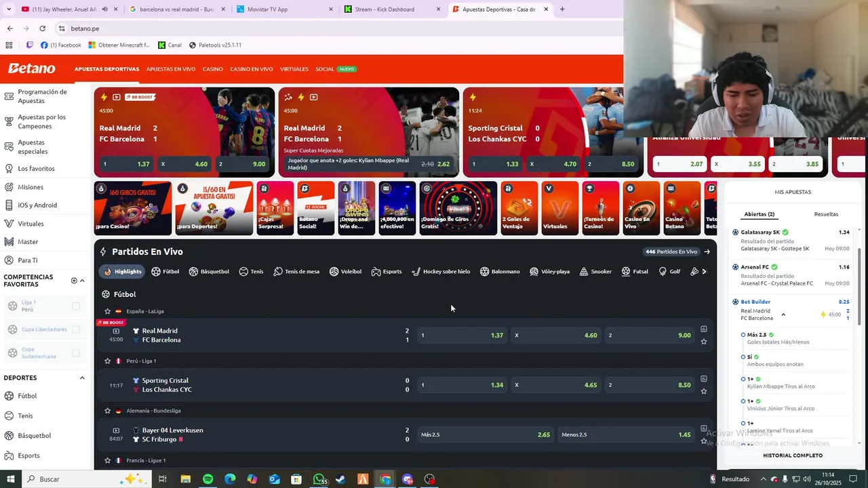868x488 pixels.
Task: Open the Betano logo home link
Action: tap(32, 68)
